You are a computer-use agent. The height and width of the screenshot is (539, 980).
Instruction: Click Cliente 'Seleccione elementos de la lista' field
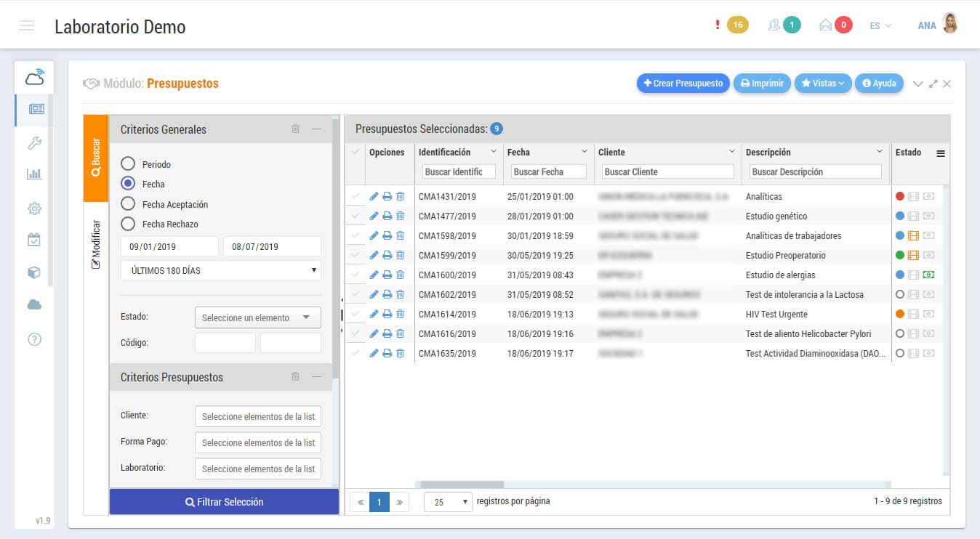pos(258,416)
